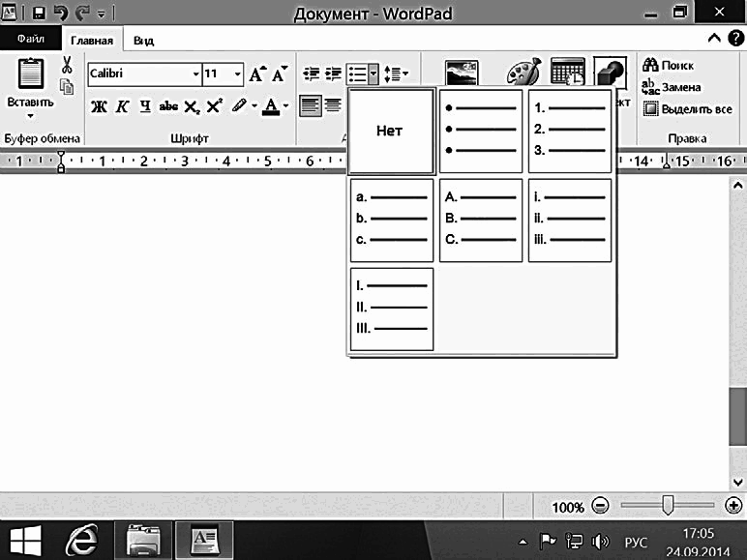This screenshot has width=747, height=560.
Task: Zoom in with the plus button
Action: pyautogui.click(x=733, y=506)
